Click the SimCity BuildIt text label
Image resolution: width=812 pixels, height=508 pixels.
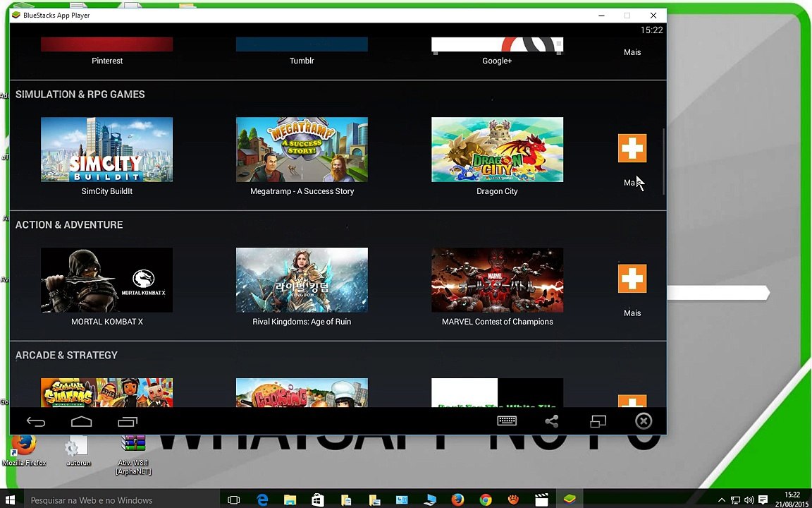[106, 191]
